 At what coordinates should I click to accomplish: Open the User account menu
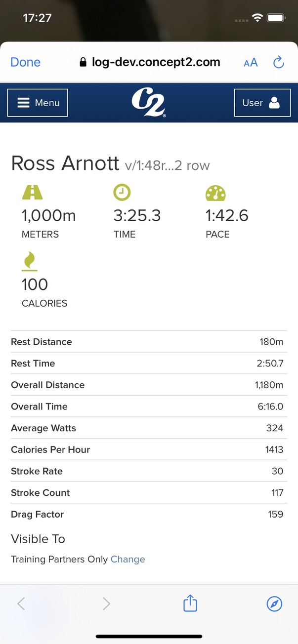(x=262, y=103)
